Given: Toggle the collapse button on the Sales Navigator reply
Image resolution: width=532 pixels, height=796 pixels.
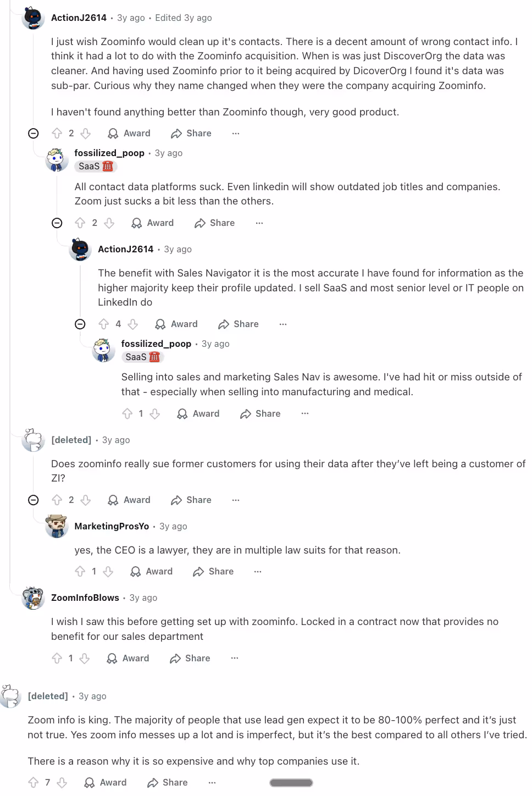Looking at the screenshot, I should (x=80, y=324).
